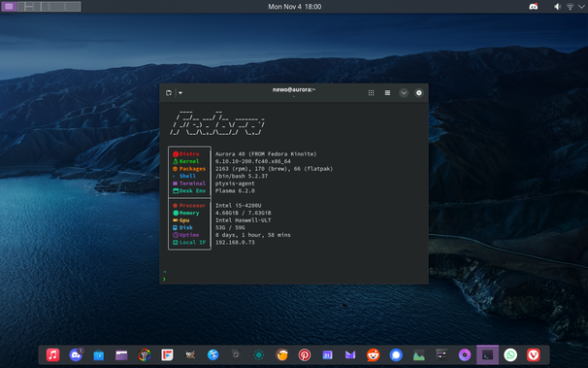Open the terminal hamburger menu
588x368 pixels.
387,92
